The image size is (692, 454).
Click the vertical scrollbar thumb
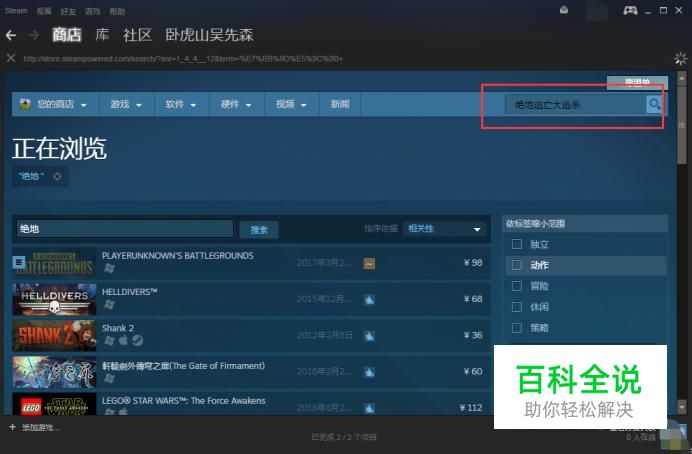point(681,125)
